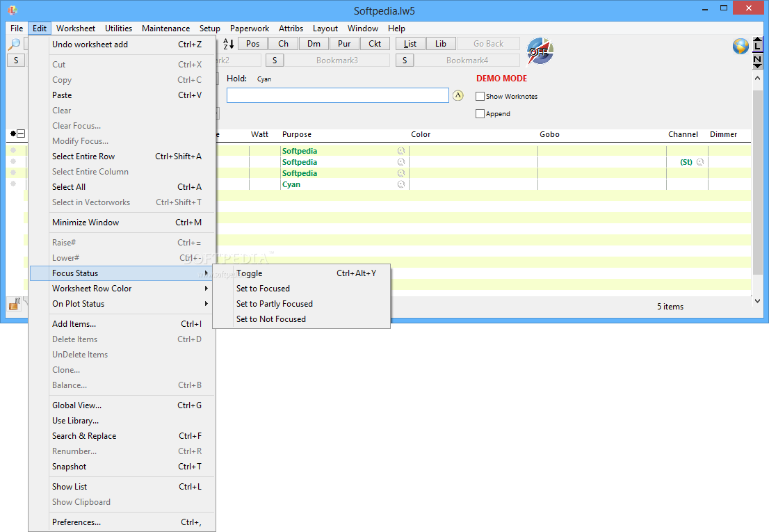Expand Focus Status submenu arrow
Viewport: 769px width, 532px height.
pos(207,273)
